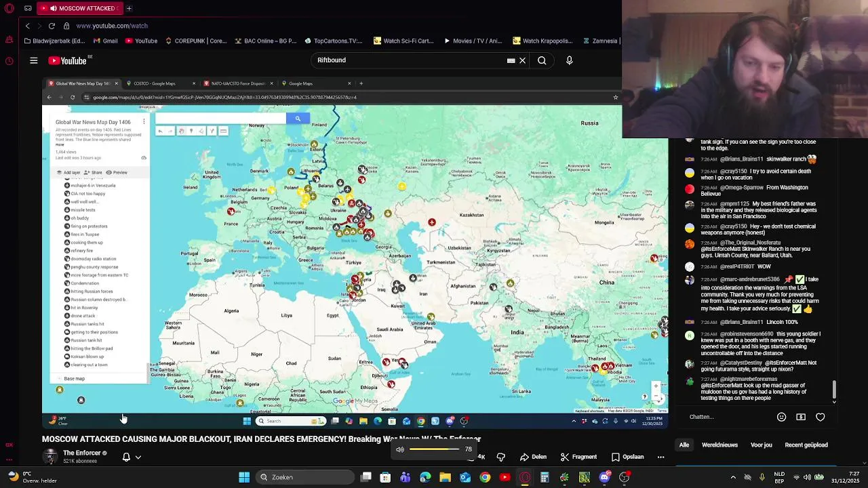Click the blue map search button
The height and width of the screenshot is (488, 868).
(298, 119)
